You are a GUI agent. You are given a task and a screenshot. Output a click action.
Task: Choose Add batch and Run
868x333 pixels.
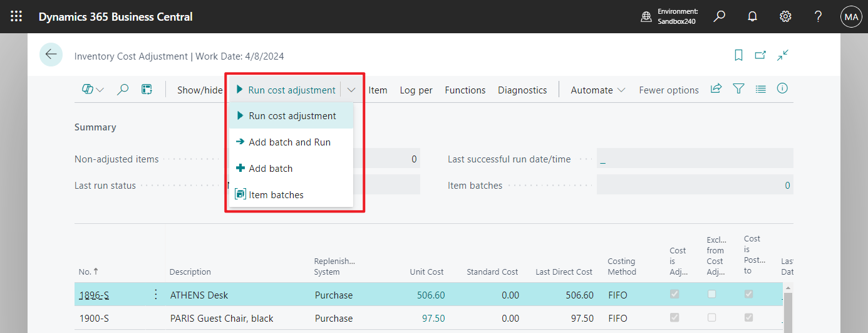[x=291, y=142]
